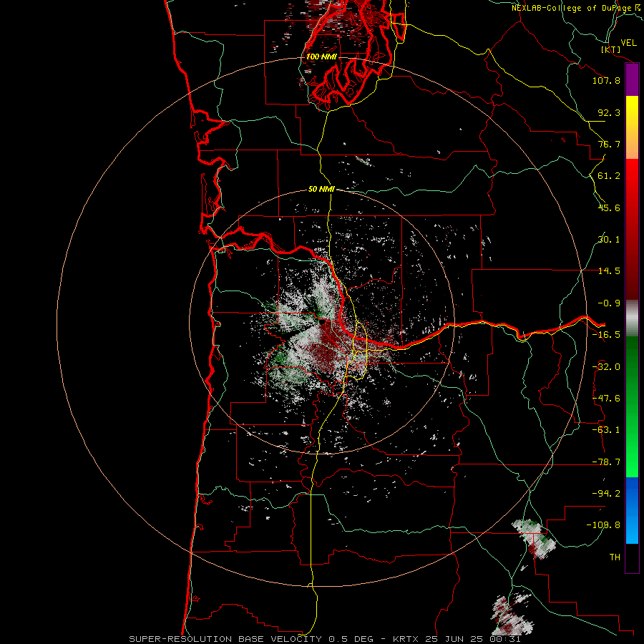Select the -94.2 scale value

(x=606, y=493)
